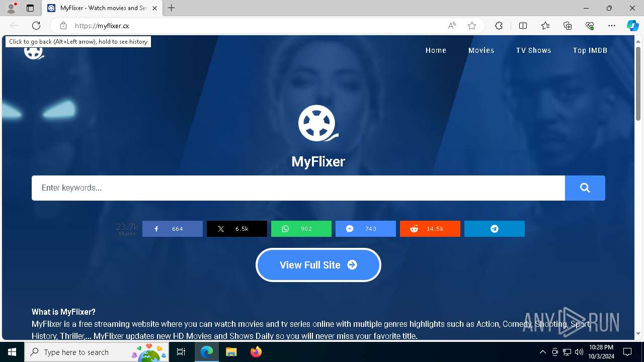Open volume control in system tray

579,352
